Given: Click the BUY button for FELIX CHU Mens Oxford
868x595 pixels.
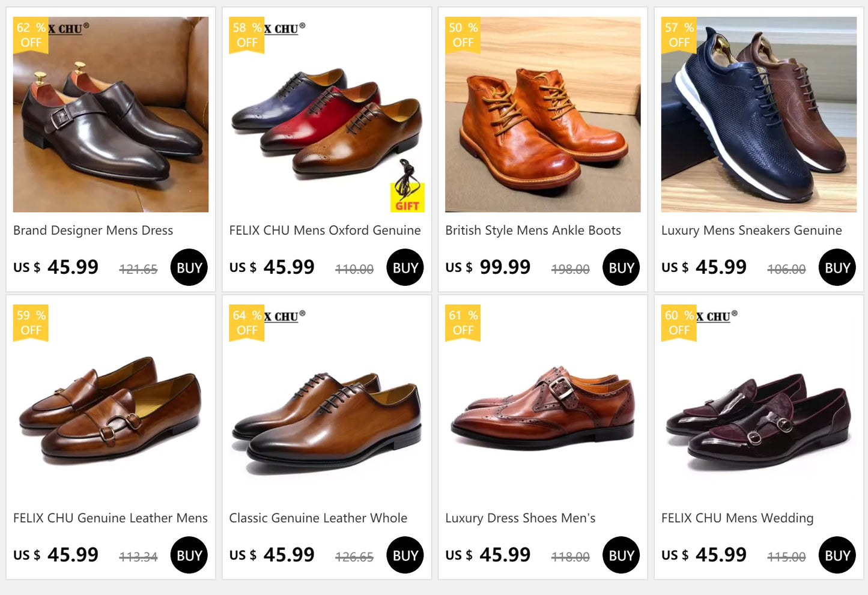Looking at the screenshot, I should point(405,267).
